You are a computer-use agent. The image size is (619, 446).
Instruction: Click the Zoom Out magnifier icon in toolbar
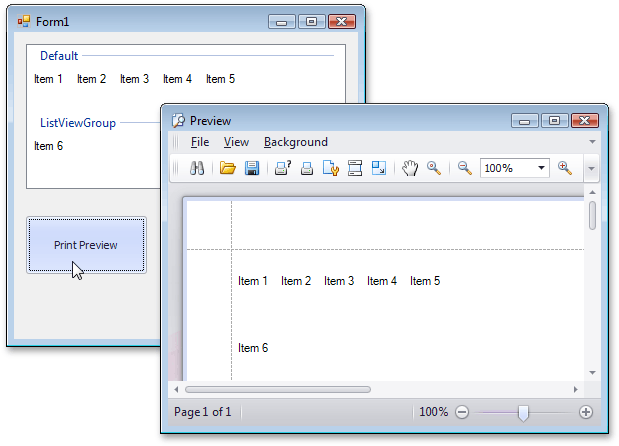(x=464, y=168)
